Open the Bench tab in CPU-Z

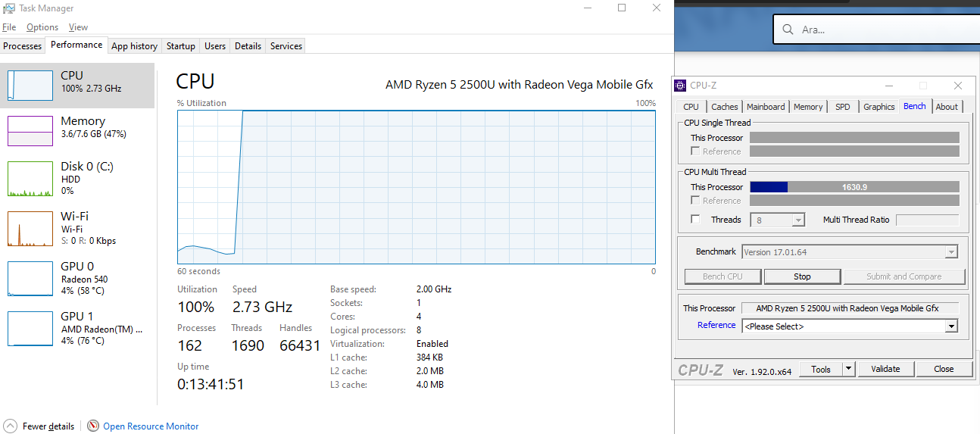click(x=915, y=106)
